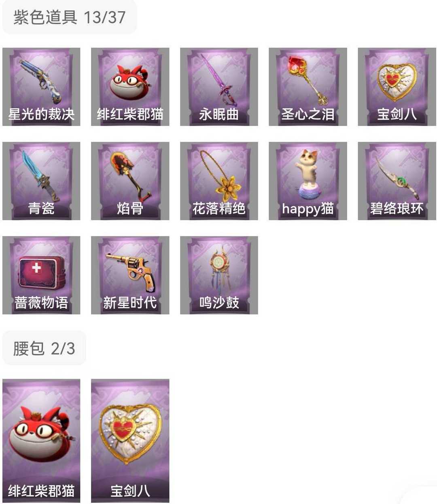Tap the happy猫 name caption
The height and width of the screenshot is (504, 437).
tap(308, 209)
